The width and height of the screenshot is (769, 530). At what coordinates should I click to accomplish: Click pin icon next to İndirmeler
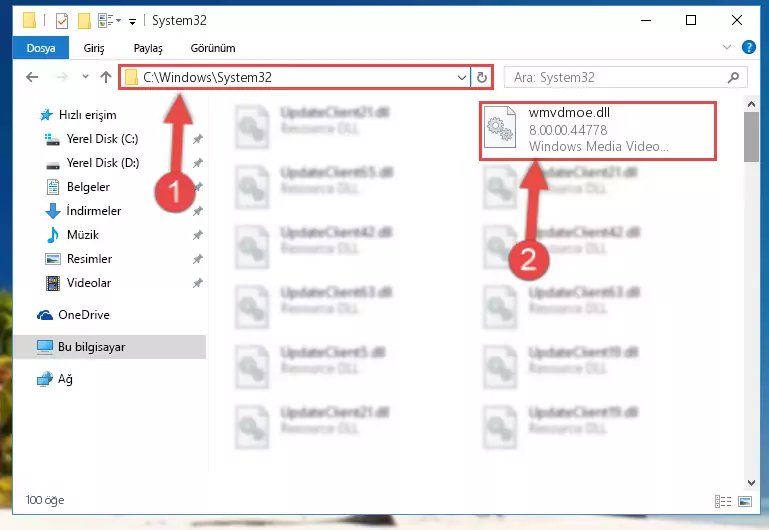[x=198, y=211]
